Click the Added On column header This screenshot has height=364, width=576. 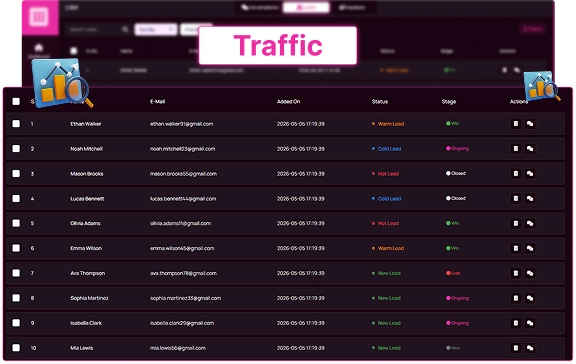click(x=288, y=101)
